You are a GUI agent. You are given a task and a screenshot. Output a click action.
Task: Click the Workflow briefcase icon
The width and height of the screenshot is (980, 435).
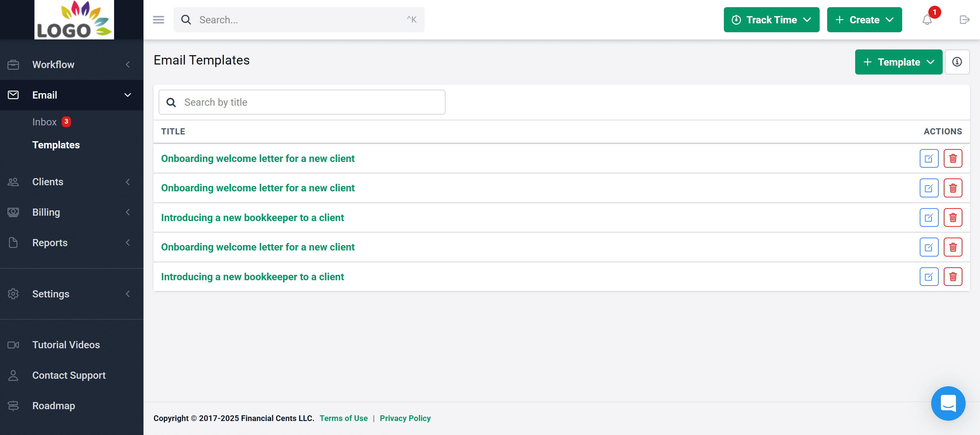tap(13, 64)
